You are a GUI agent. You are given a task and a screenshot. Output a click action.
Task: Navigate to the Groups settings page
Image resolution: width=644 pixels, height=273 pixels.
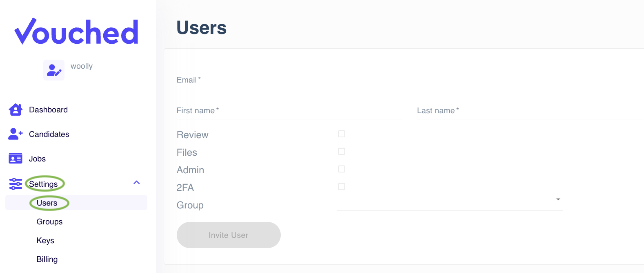[x=49, y=222]
